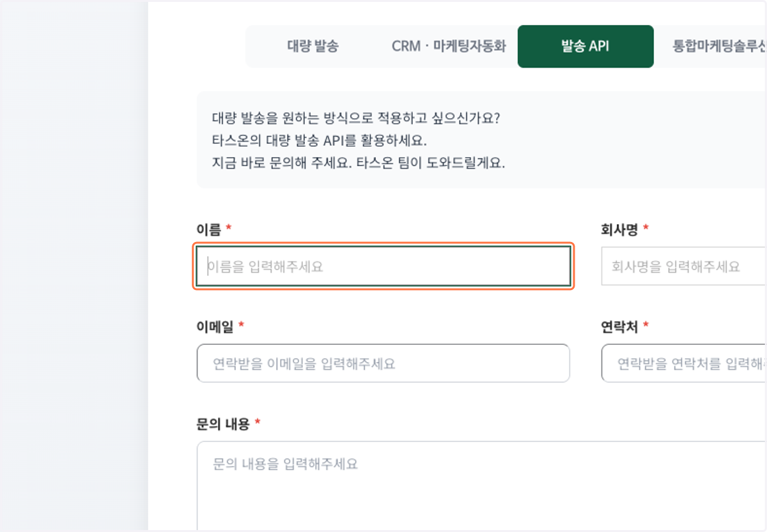767x532 pixels.
Task: Click the text '지금 바로 문의해 주세요. 타스온 팀이 도와드릴게요.'
Action: point(359,162)
